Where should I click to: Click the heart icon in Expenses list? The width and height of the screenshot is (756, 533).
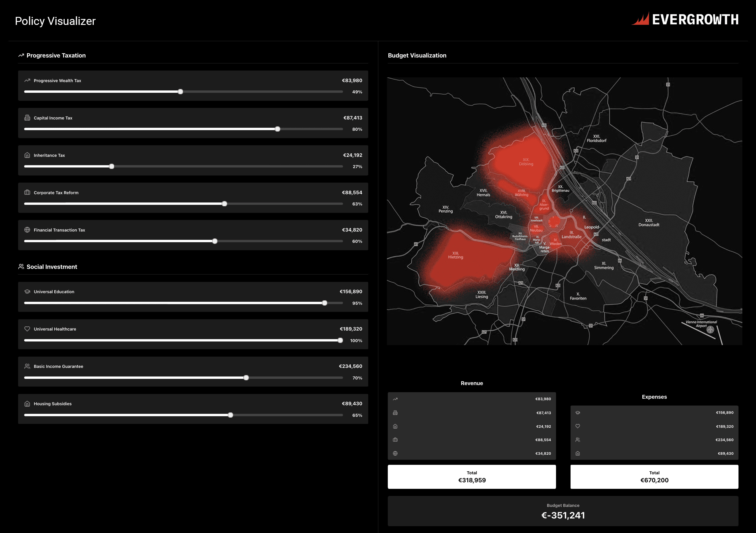[x=578, y=426]
